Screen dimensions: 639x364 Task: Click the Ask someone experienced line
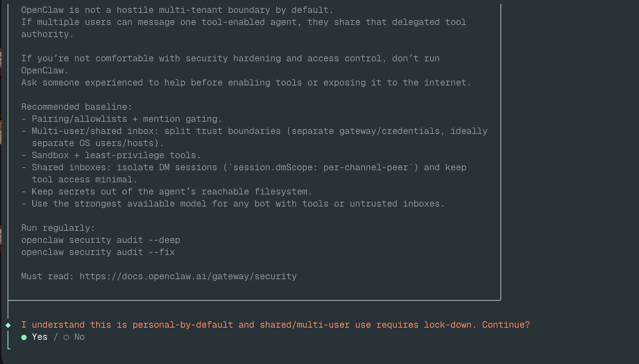tap(246, 83)
